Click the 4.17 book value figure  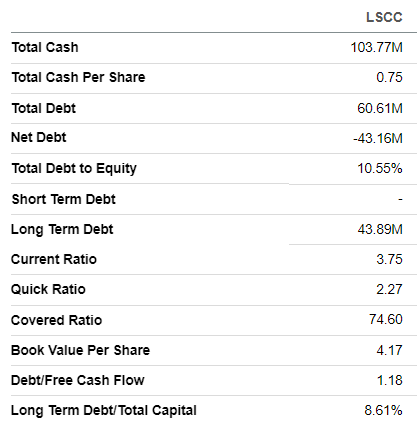tap(389, 350)
